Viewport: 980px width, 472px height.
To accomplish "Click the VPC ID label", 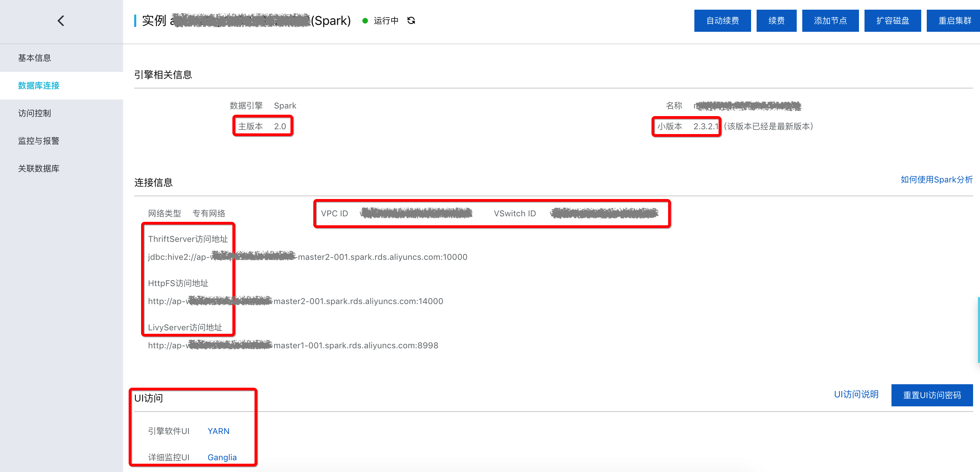I will pos(334,213).
